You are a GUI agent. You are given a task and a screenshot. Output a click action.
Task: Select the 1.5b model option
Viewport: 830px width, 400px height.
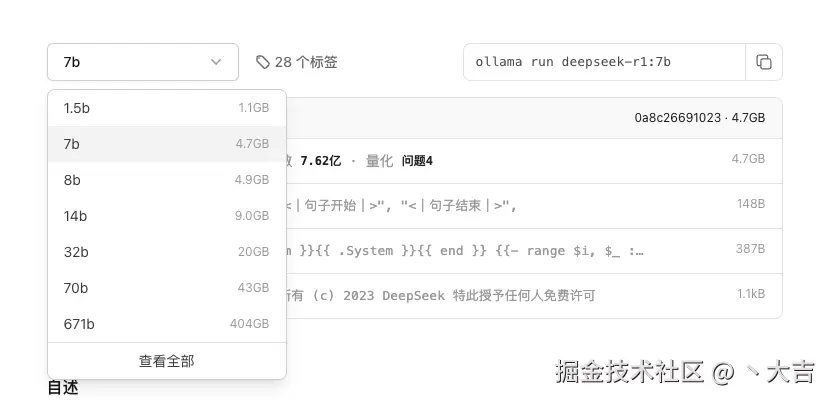pos(167,108)
